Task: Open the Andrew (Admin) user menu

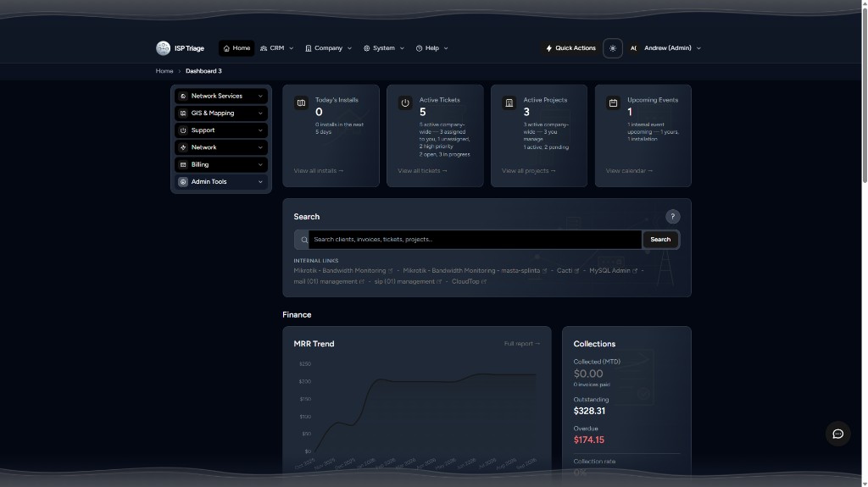Action: tap(665, 48)
